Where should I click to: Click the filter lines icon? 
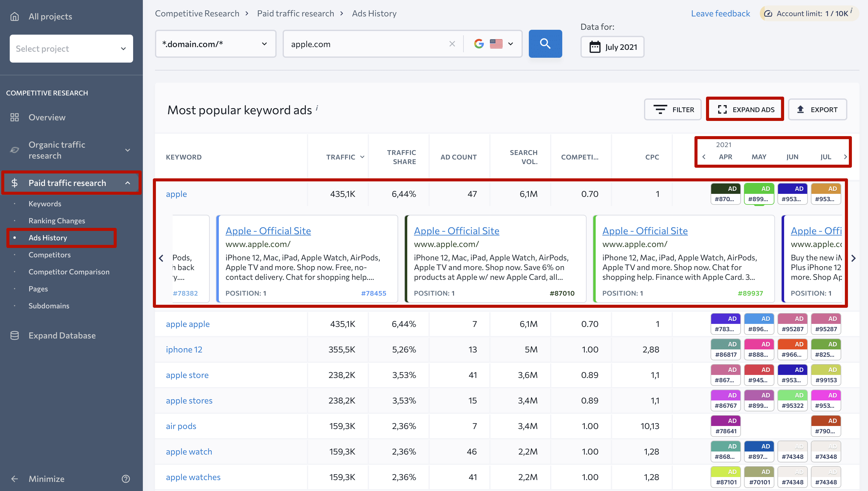(660, 110)
